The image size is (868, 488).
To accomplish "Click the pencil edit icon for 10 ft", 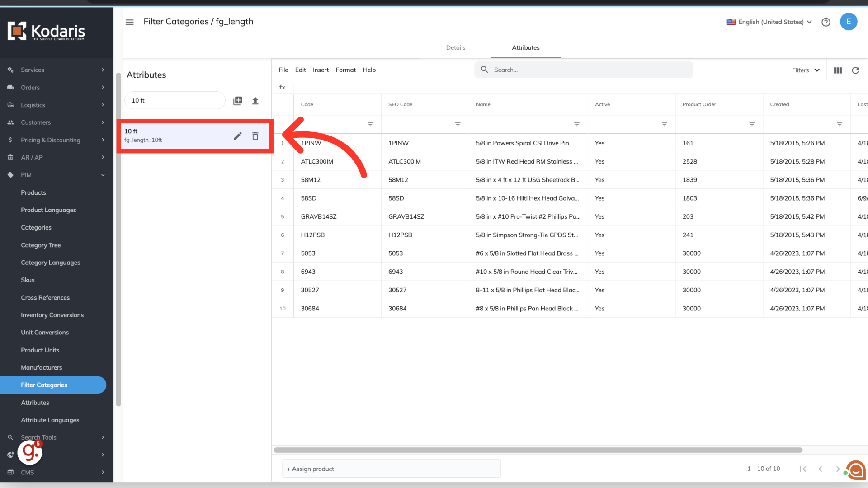I will point(237,136).
